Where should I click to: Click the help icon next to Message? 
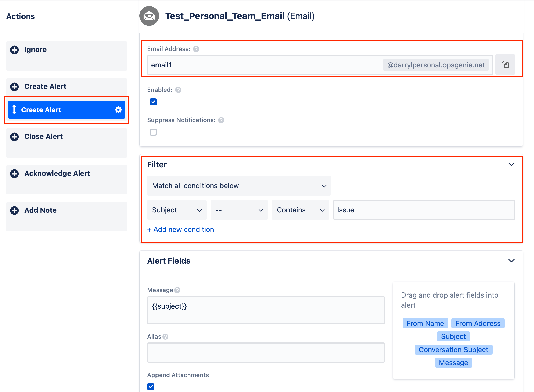(x=177, y=290)
